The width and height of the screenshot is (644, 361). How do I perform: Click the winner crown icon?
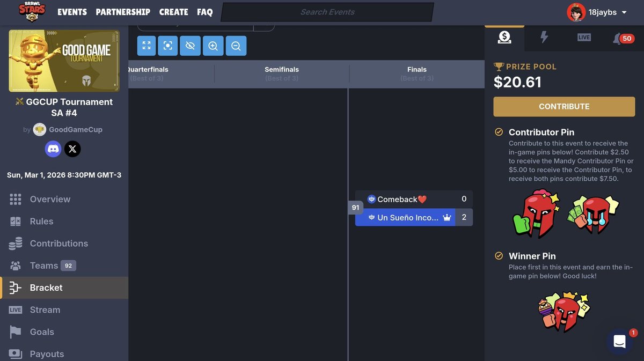click(x=447, y=217)
